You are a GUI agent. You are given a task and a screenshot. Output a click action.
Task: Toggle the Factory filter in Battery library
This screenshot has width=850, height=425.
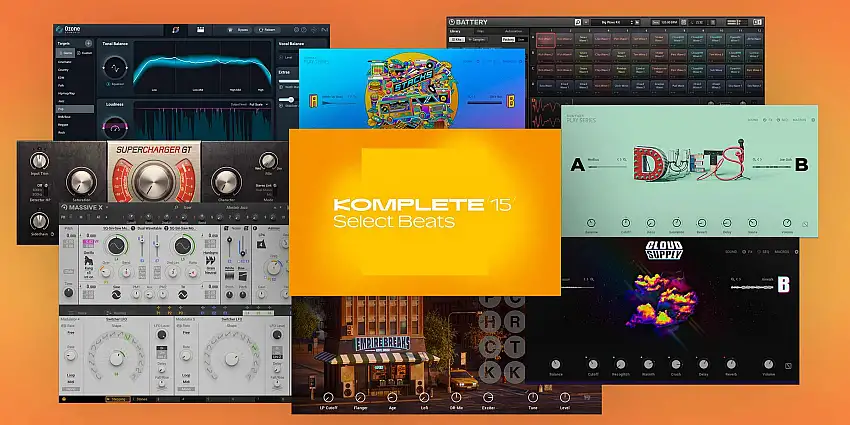point(508,40)
